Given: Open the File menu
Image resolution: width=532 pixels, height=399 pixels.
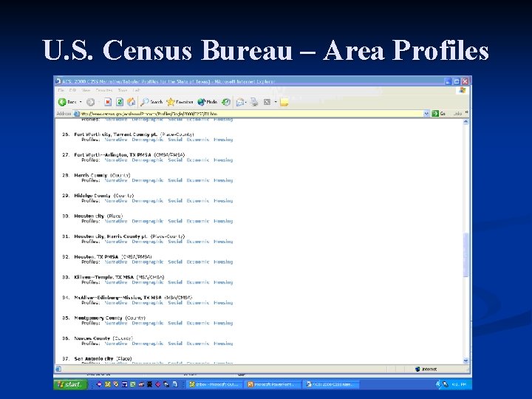Looking at the screenshot, I should (x=61, y=90).
